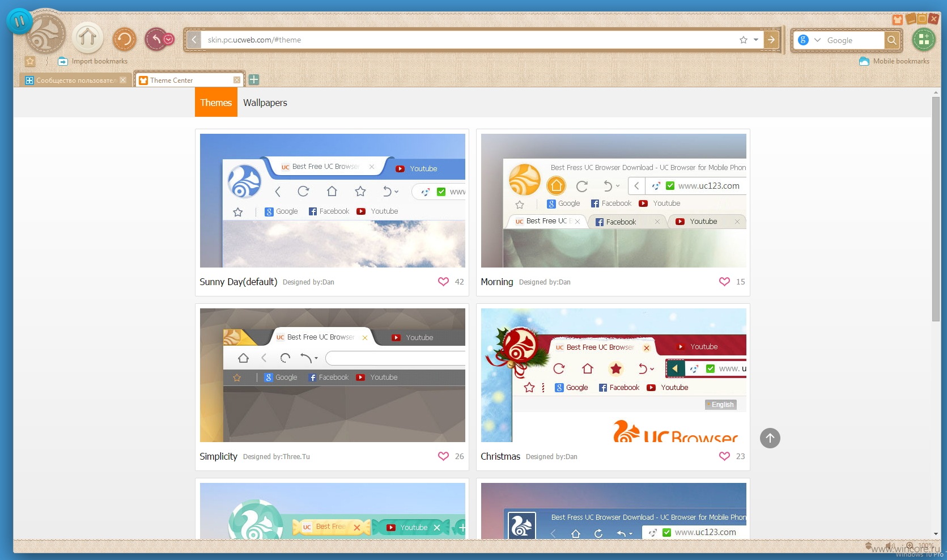Screen dimensions: 947x560
Task: Open the blue dusk theme preview at bottom right
Action: click(614, 511)
